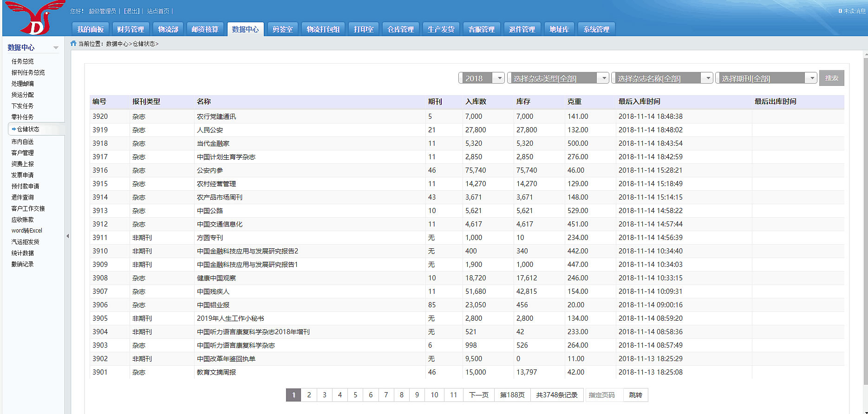Open the 仓库管理 tab
Viewport: 868px width, 414px height.
pyautogui.click(x=400, y=29)
